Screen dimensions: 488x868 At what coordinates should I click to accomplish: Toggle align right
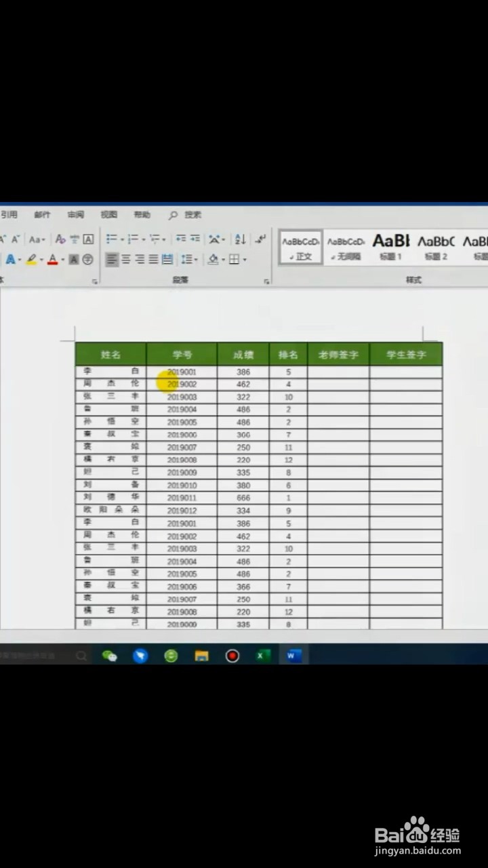(140, 259)
